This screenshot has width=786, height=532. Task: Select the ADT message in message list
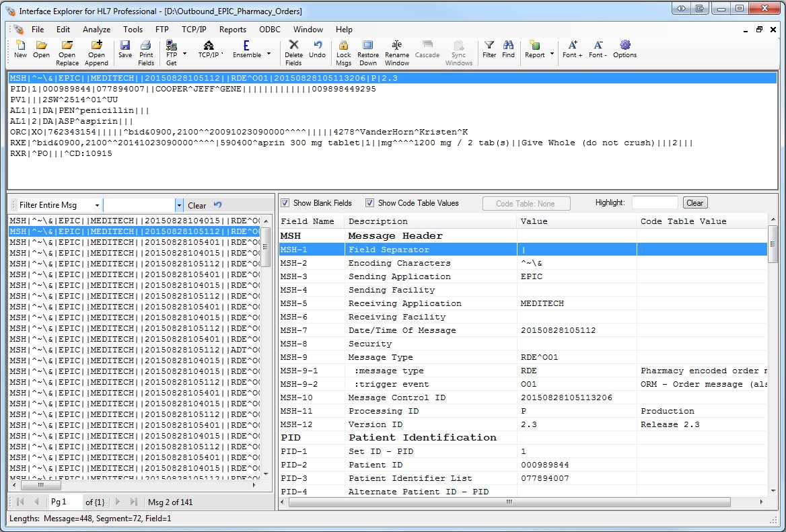135,350
